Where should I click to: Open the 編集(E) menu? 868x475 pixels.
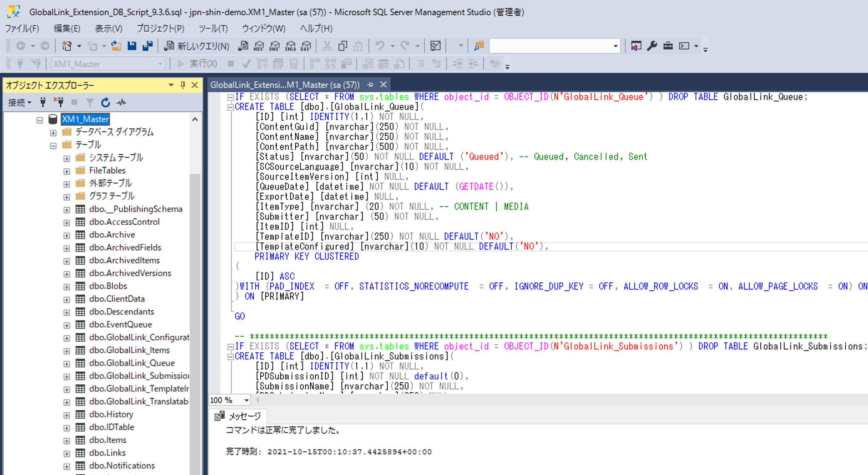(67, 29)
